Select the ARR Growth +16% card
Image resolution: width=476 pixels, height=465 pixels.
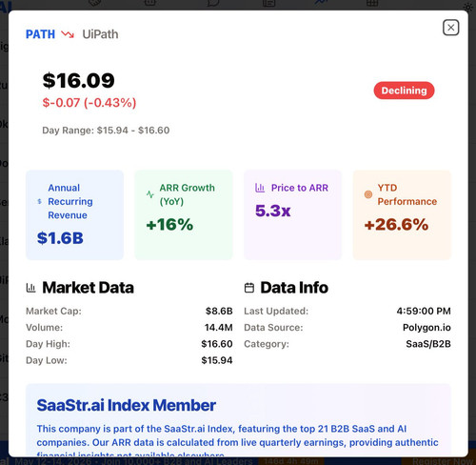click(x=184, y=215)
